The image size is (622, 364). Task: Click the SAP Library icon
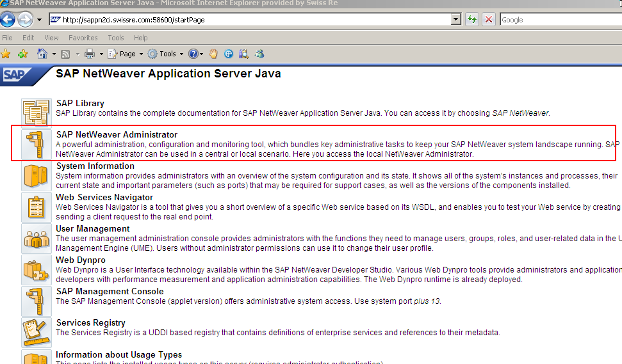[x=36, y=113]
